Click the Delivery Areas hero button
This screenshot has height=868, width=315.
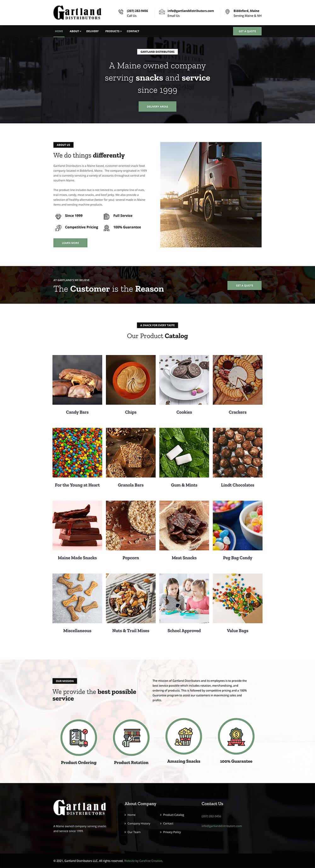click(x=157, y=106)
